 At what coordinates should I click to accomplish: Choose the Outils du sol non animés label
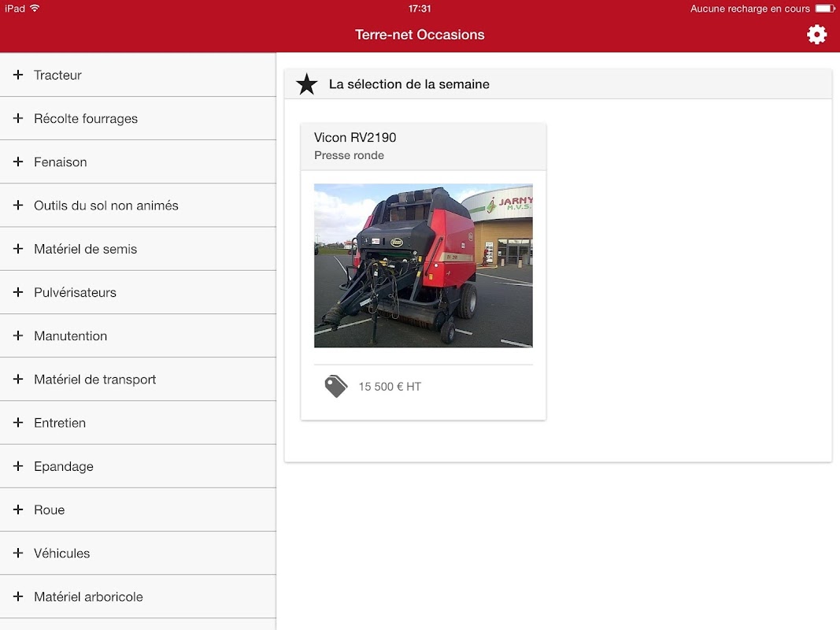[106, 206]
